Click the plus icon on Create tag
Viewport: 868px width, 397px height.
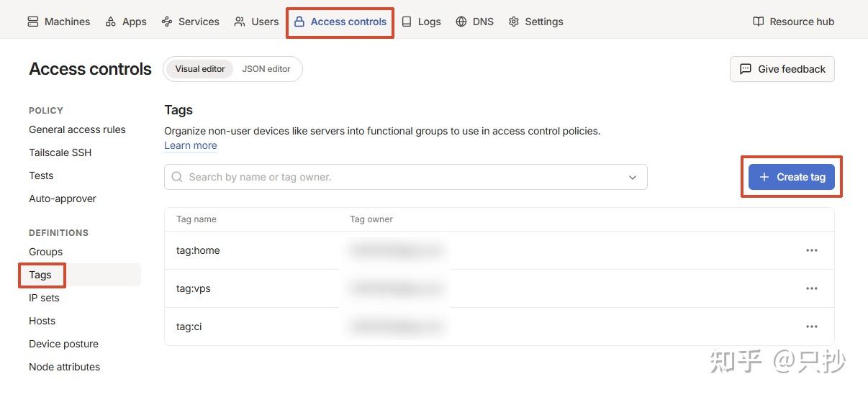click(x=764, y=177)
